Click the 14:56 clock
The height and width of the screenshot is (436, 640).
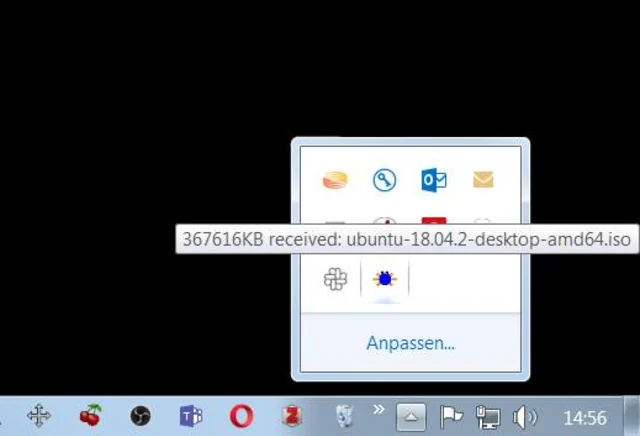coord(585,418)
